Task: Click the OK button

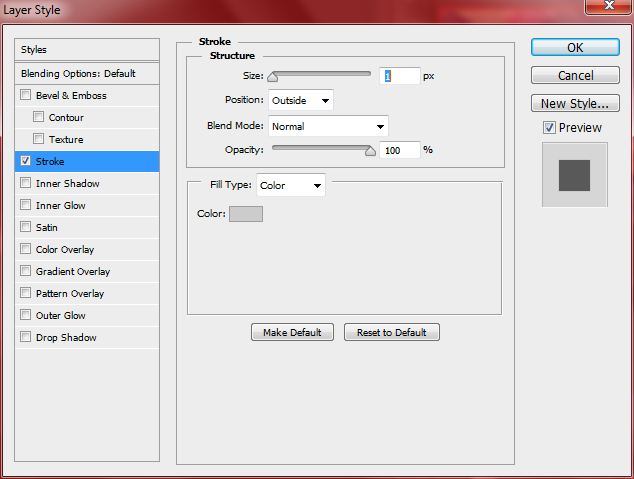Action: (x=575, y=47)
